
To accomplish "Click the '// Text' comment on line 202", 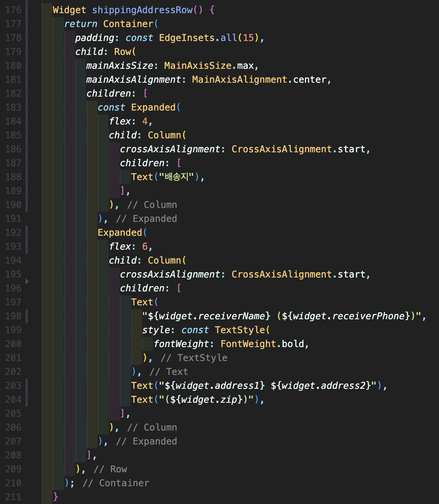I will click(169, 372).
